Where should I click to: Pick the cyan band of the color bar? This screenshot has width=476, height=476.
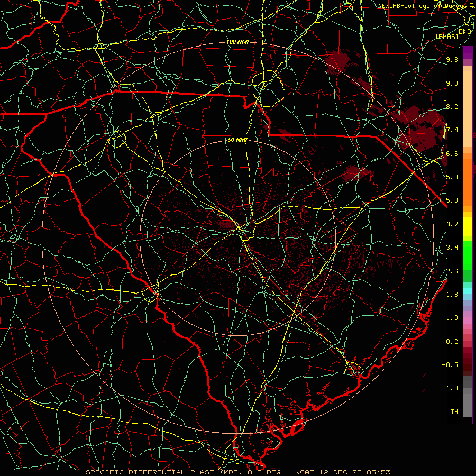click(467, 290)
